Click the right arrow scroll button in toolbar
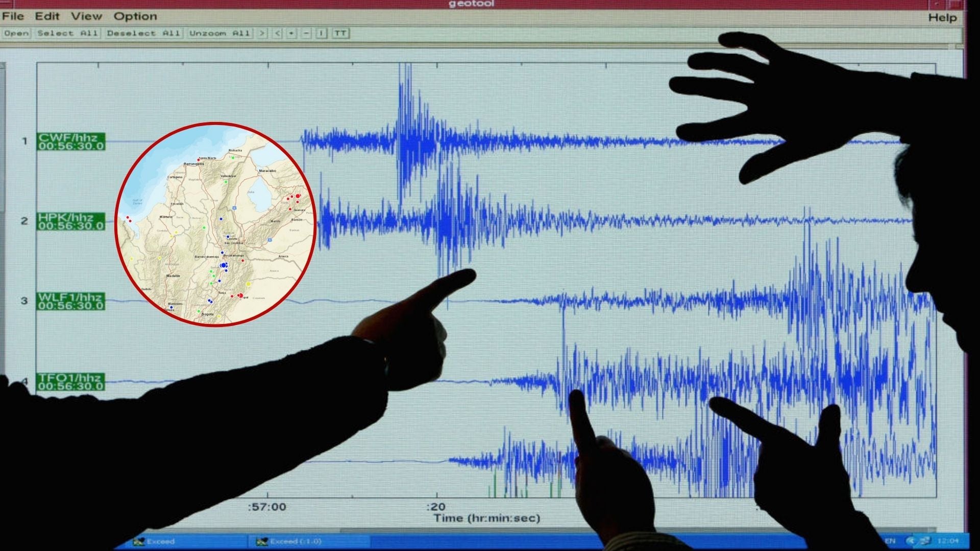 (262, 33)
